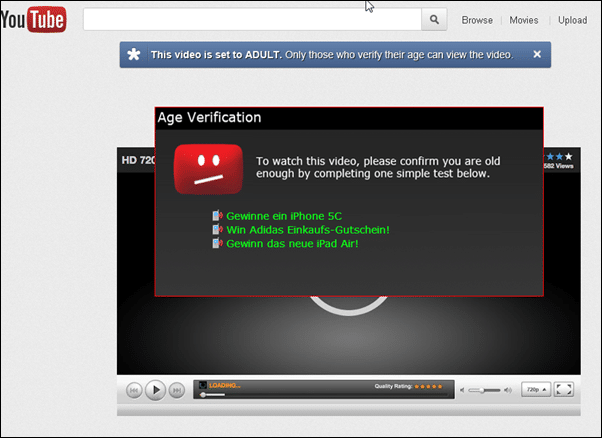Focus the YouTube search input field
Viewport: 602px width, 438px height.
coord(252,19)
